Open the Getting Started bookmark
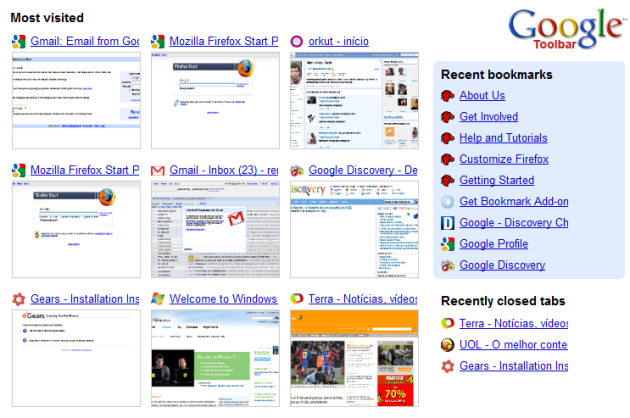The image size is (630, 418). tap(497, 181)
